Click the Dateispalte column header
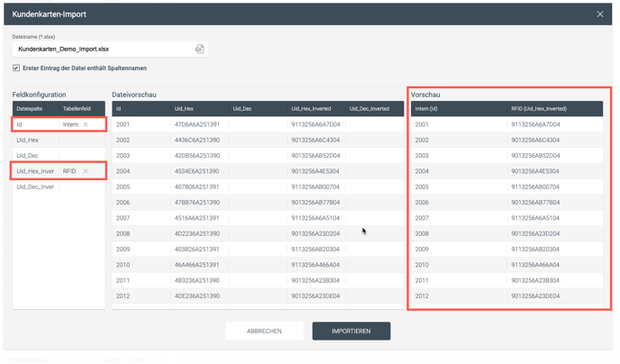This screenshot has width=620, height=364. [x=30, y=109]
